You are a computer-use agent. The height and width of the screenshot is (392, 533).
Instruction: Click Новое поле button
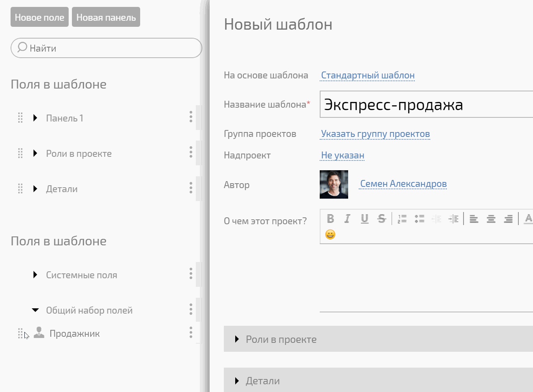coord(39,17)
